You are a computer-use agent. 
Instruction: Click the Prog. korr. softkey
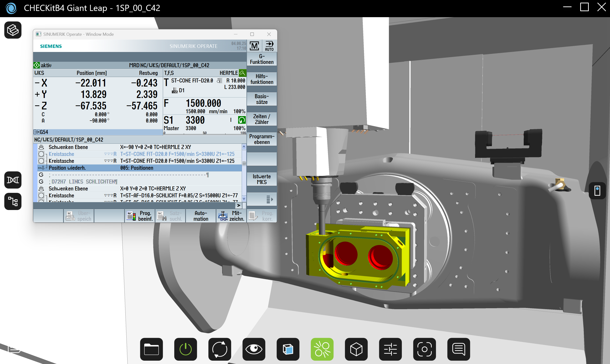click(x=262, y=216)
